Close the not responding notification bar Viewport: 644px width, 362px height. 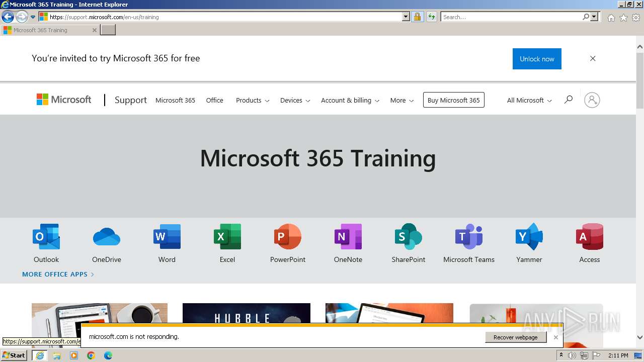[556, 337]
